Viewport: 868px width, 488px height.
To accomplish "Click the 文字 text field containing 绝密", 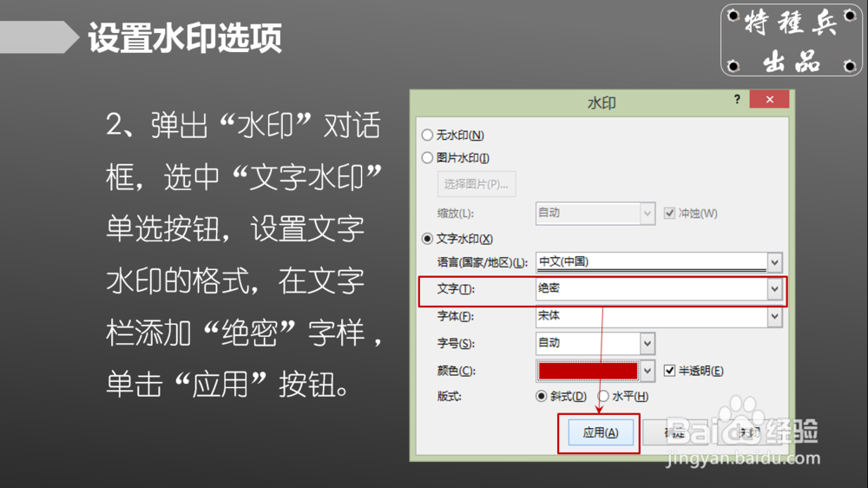I will 652,288.
